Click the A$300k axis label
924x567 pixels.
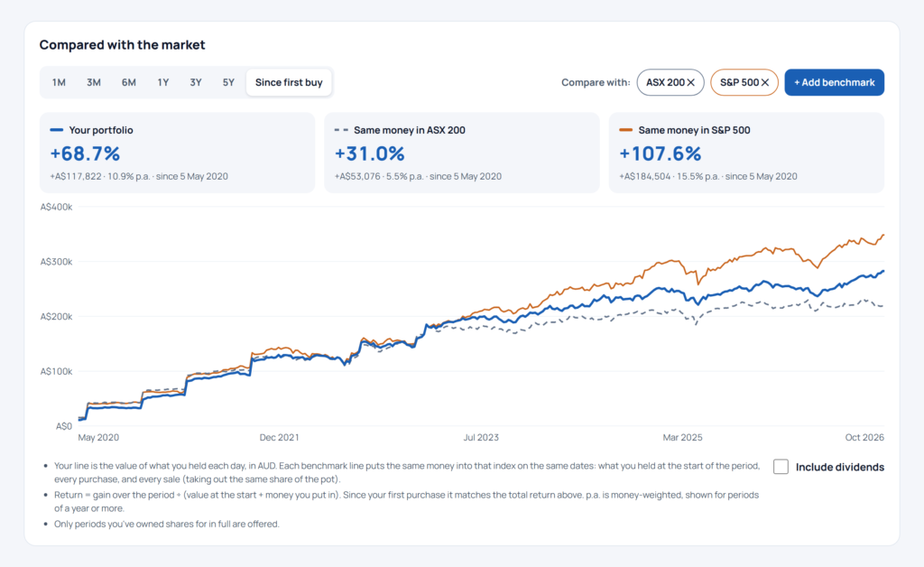pos(57,262)
